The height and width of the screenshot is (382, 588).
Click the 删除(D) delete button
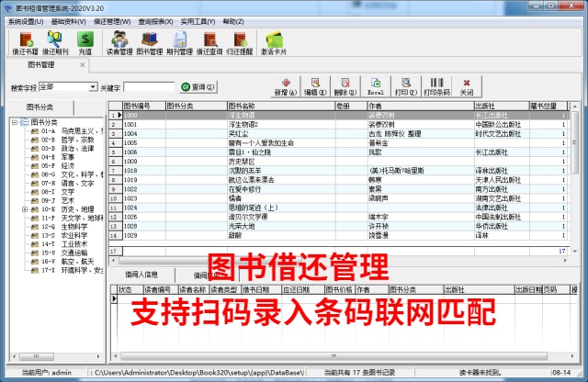click(345, 86)
